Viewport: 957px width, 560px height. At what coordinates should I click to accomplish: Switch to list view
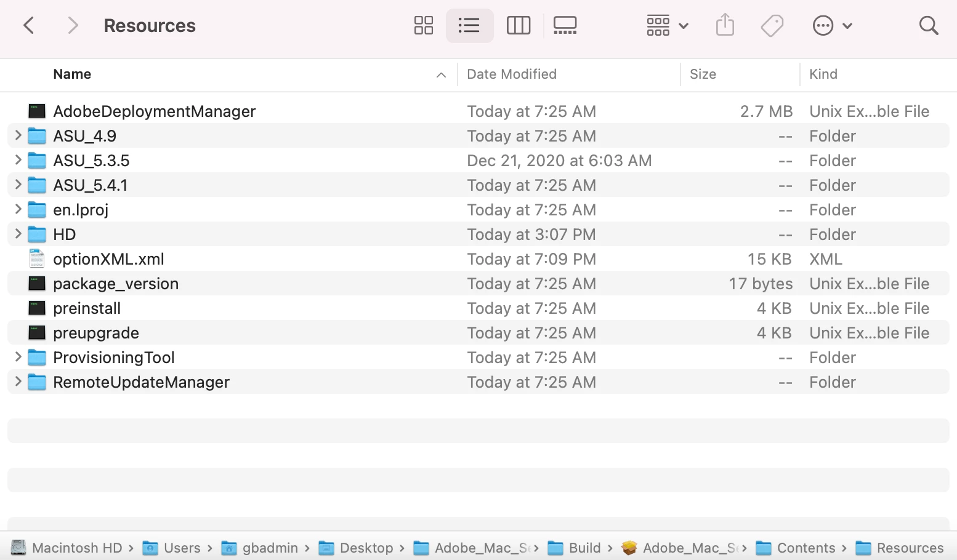tap(469, 25)
